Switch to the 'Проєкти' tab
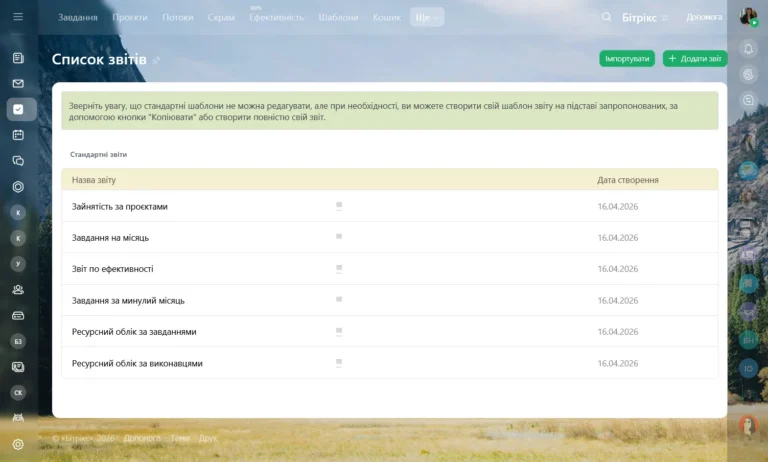This screenshot has width=768, height=462. (x=130, y=18)
